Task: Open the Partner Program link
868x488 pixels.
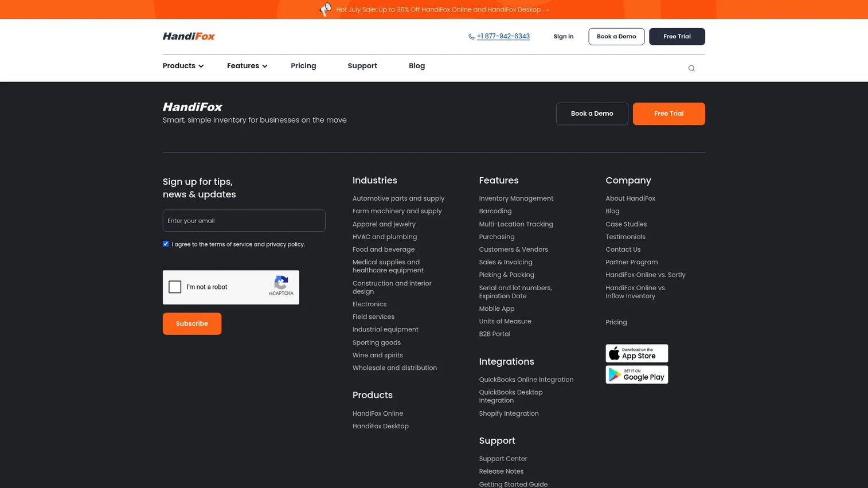Action: [x=632, y=262]
